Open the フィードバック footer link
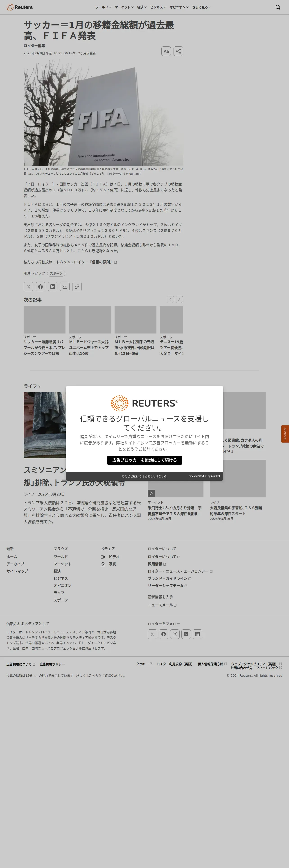 tap(269, 668)
